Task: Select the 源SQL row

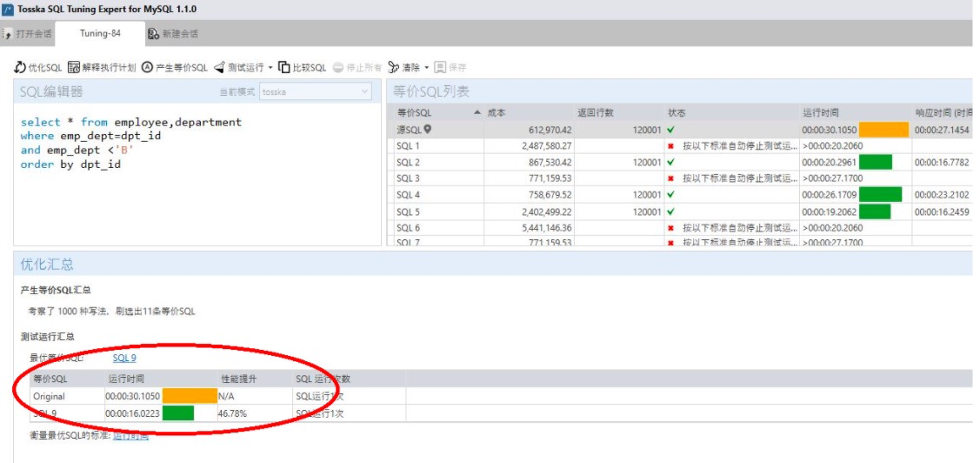Action: [x=680, y=130]
